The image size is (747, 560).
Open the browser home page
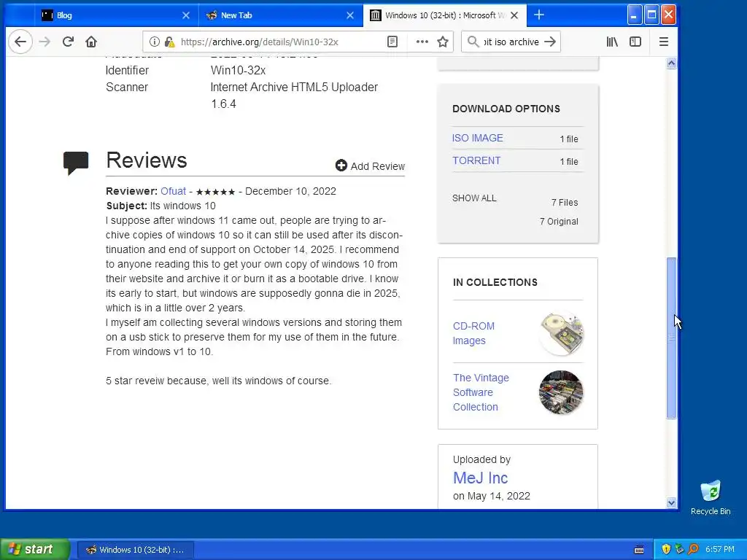coord(91,42)
